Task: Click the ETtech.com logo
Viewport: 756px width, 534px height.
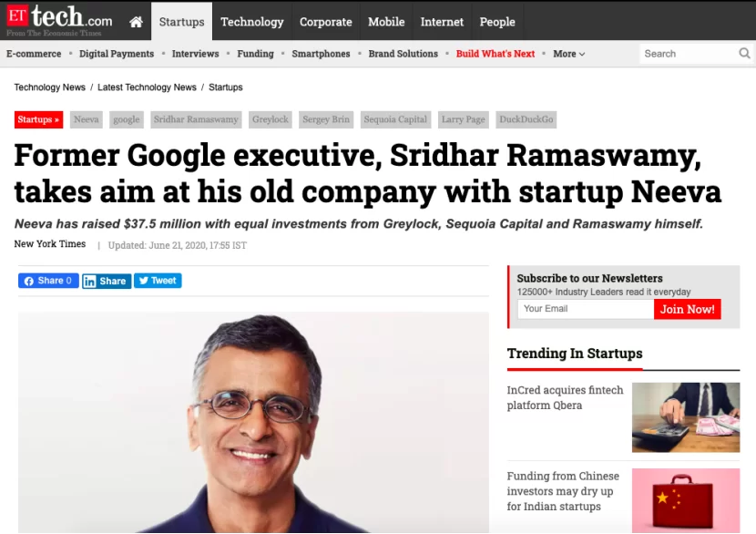Action: coord(59,20)
